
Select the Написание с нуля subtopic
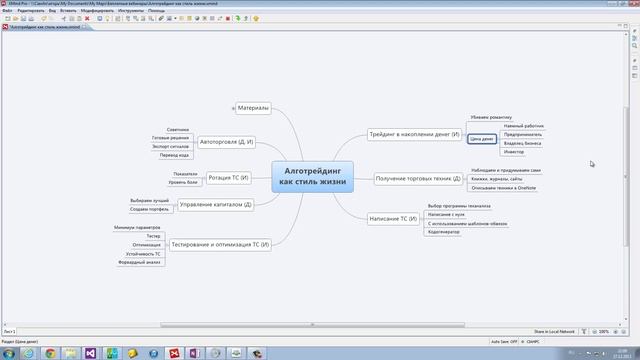[446, 214]
